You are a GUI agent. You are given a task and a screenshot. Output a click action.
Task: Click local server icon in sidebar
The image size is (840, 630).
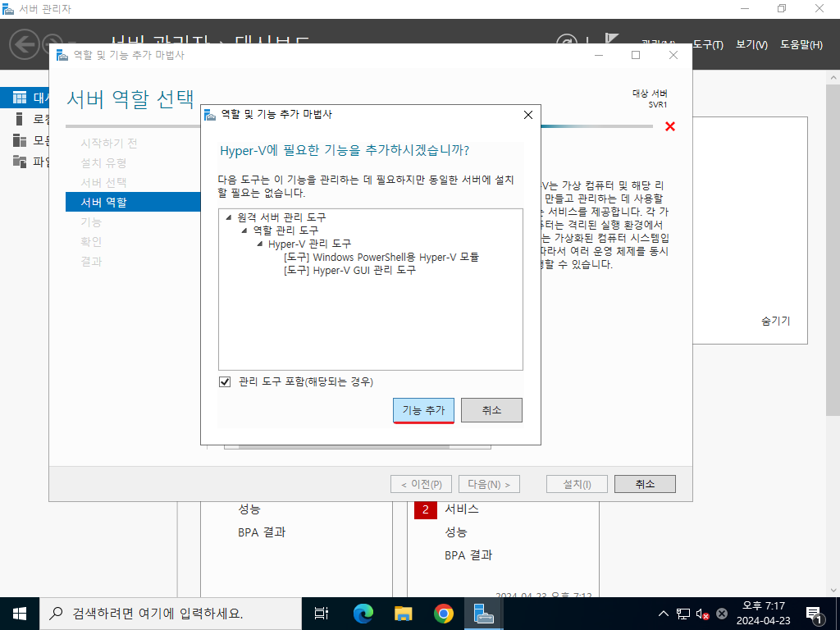[20, 119]
